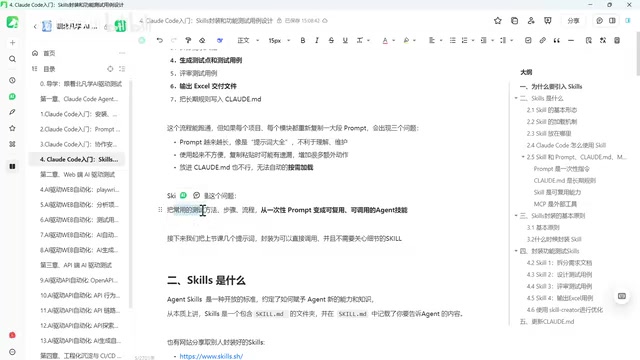Open 第二章 Web 端 AI 驱动测试
The image size is (640, 360).
coord(77,175)
